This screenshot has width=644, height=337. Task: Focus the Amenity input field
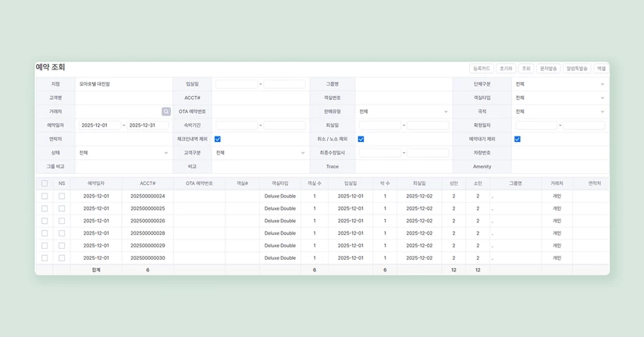tap(560, 167)
